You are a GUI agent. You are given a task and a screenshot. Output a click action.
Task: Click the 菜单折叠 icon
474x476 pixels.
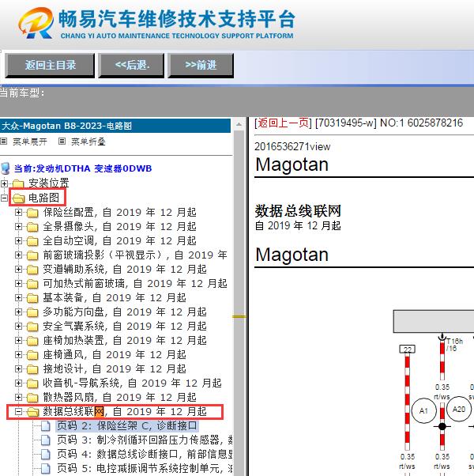[x=62, y=142]
